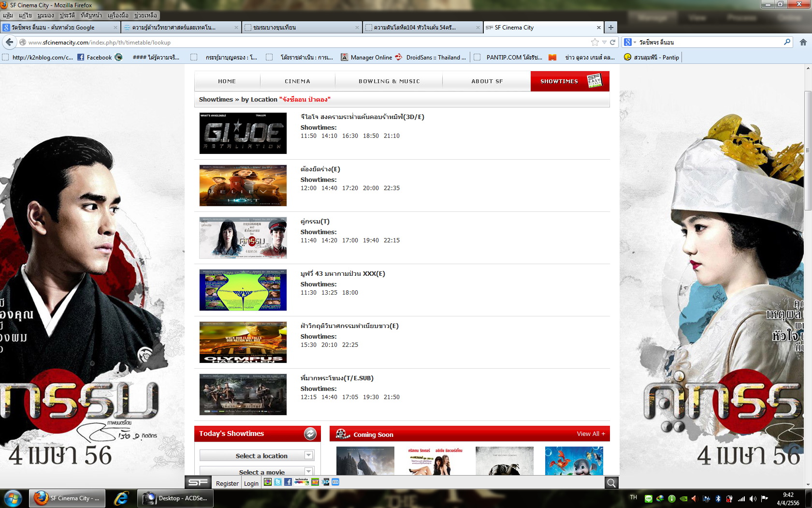The image size is (812, 508).
Task: Select the 11:50 showtime for G.I. Joe
Action: tap(308, 136)
